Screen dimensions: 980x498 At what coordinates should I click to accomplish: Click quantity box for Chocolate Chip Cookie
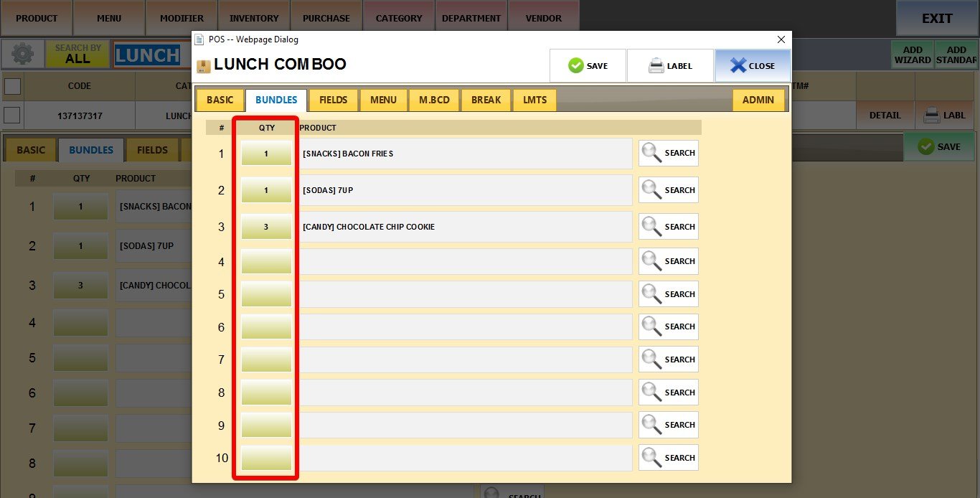(x=266, y=227)
